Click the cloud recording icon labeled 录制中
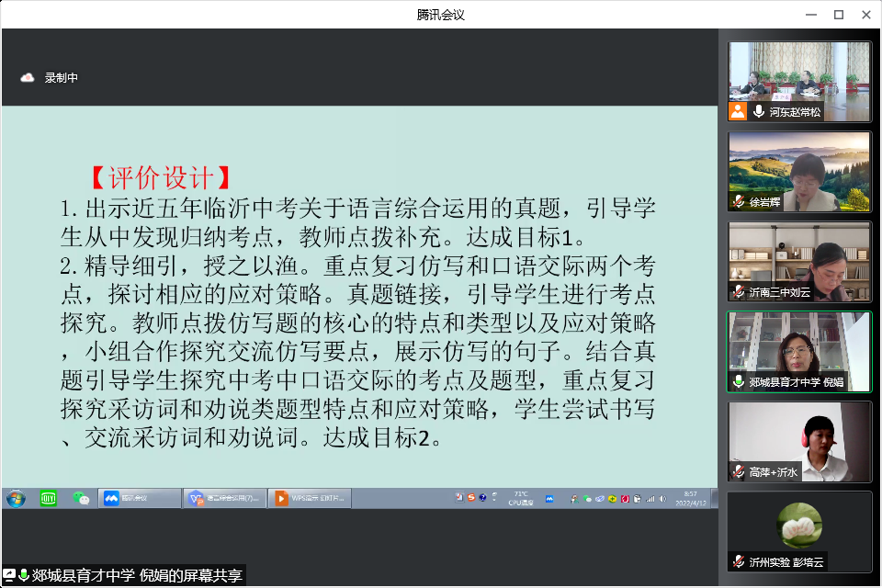The image size is (882, 588). (28, 78)
